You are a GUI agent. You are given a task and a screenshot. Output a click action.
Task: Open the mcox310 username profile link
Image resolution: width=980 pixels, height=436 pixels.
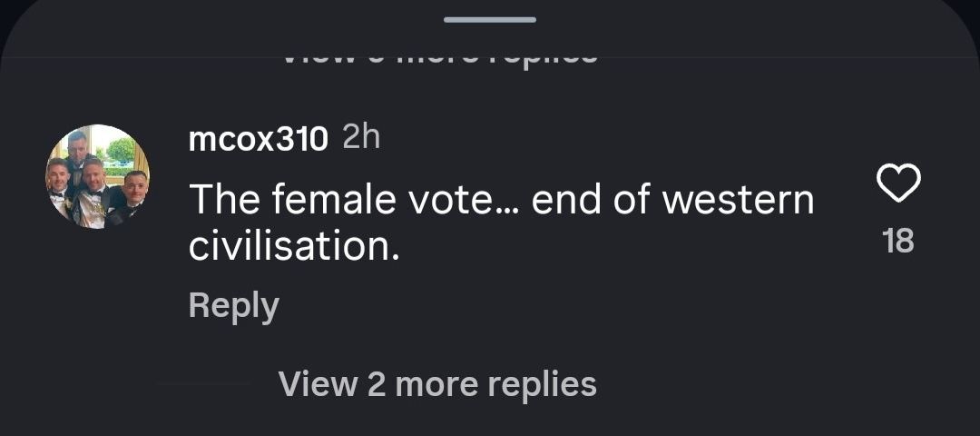coord(258,139)
